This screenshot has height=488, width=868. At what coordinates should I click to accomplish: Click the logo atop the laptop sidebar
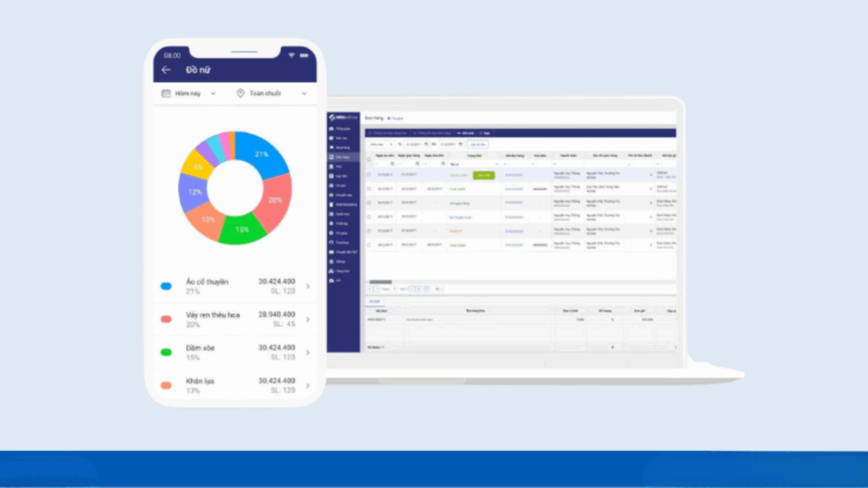(343, 117)
